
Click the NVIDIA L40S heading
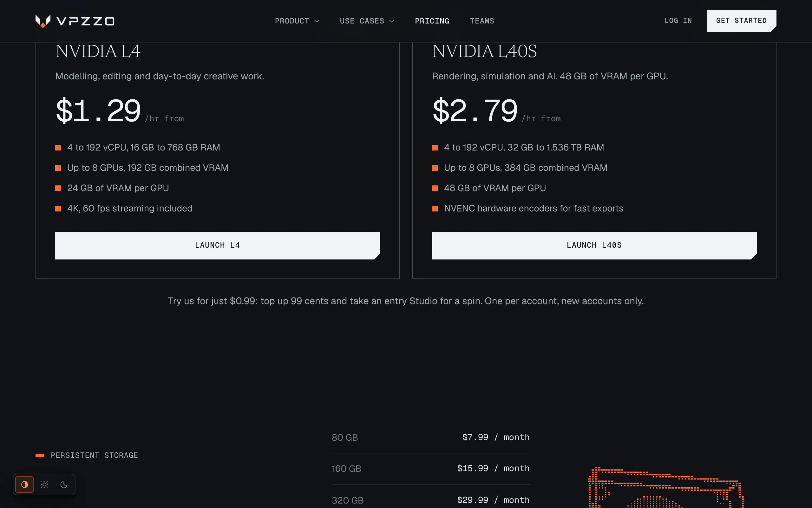coord(484,51)
